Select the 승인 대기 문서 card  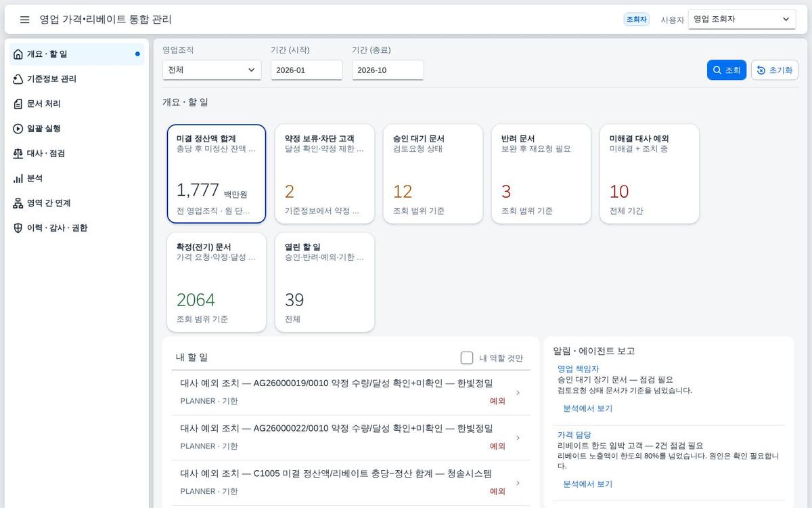[433, 174]
